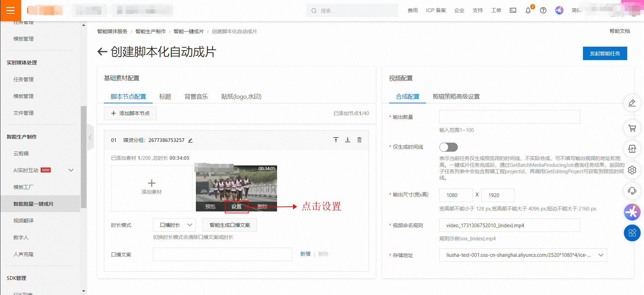Open 文件管理 in the sidebar

tap(23, 113)
